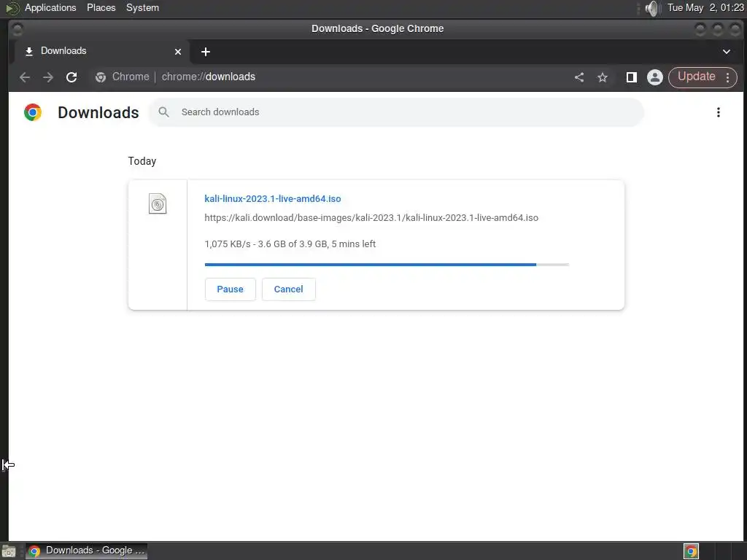Click the download status text showing 5 mins left

[x=290, y=244]
